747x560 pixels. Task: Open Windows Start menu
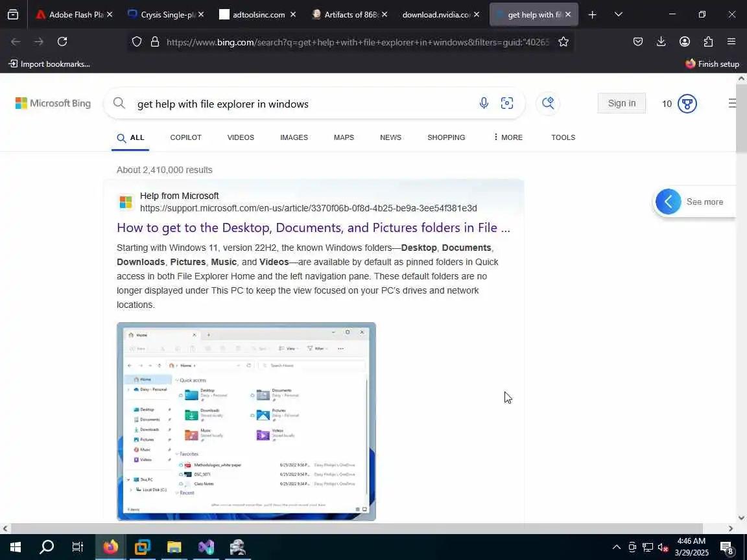16,547
